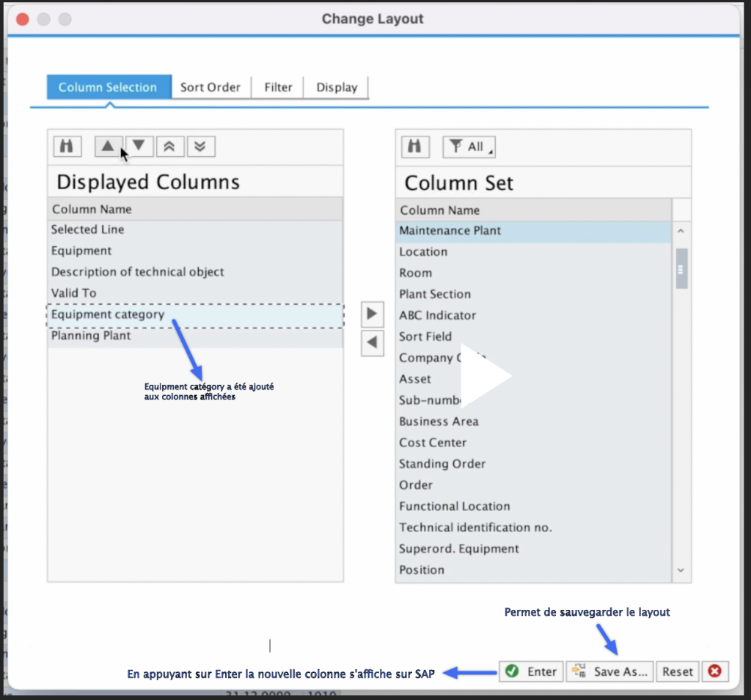Viewport: 751px width, 700px height.
Task: Move selected column to top of list
Action: point(169,147)
